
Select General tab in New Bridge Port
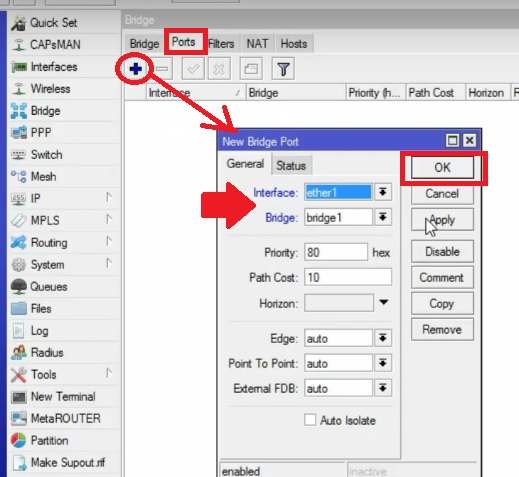pos(245,164)
